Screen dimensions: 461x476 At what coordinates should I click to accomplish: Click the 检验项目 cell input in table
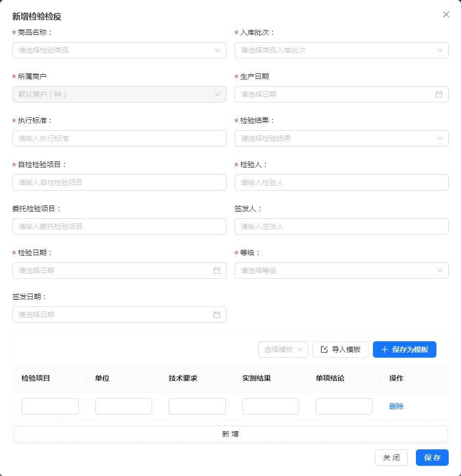[x=50, y=406]
